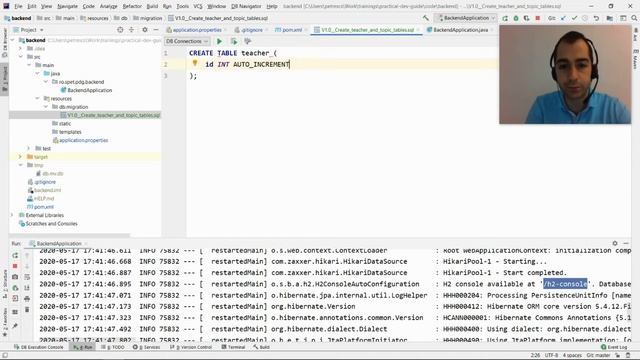
Task: Run with coverage from top toolbar
Action: tap(527, 18)
